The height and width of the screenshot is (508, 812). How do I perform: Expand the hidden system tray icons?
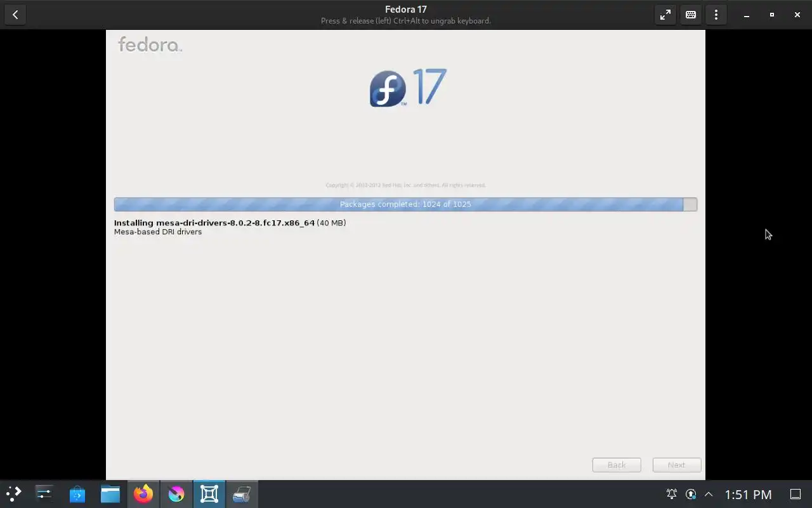click(709, 494)
